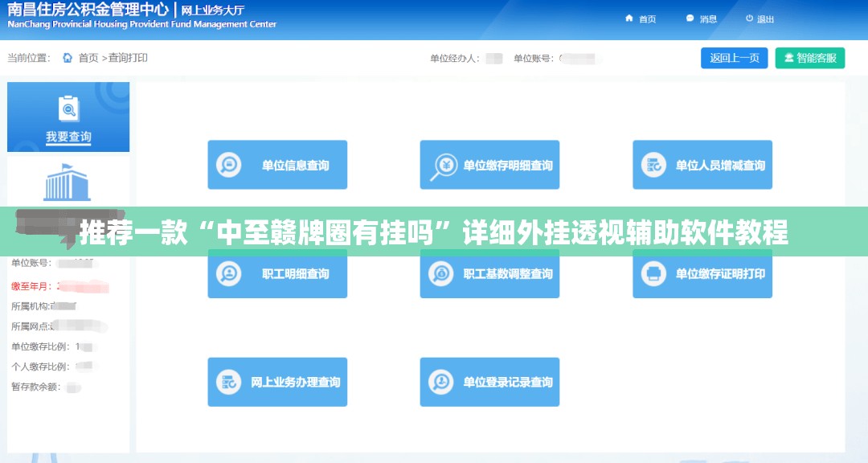
Task: Open 单位缴存明细查询 button
Action: [x=489, y=165]
